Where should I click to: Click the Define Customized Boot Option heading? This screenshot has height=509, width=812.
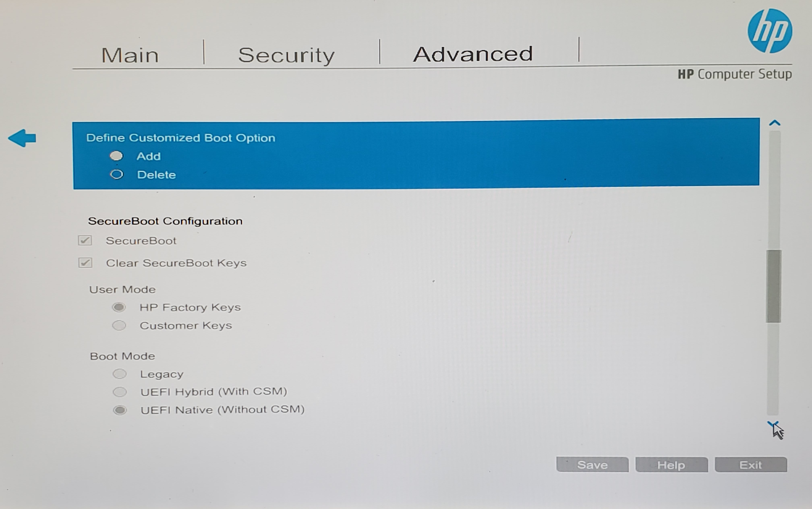tap(181, 138)
